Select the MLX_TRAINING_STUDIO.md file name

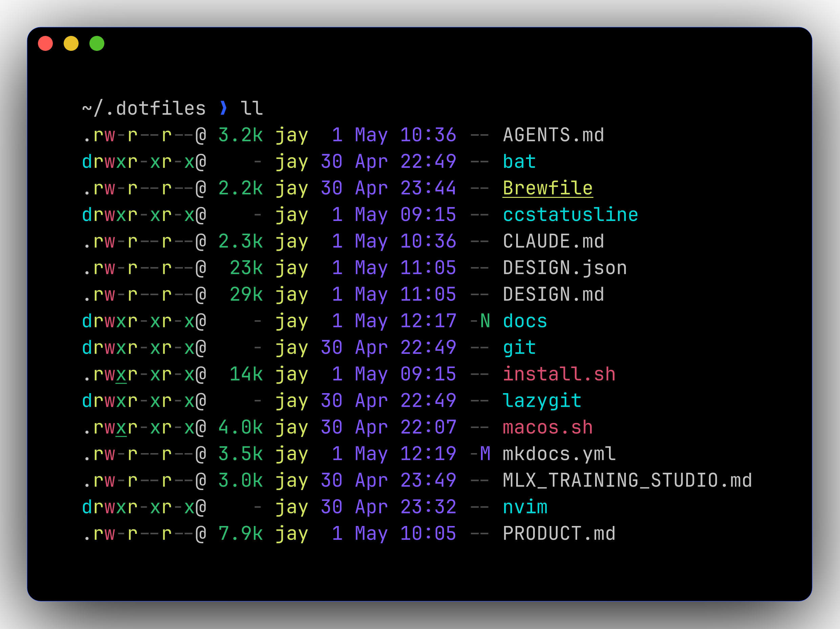pyautogui.click(x=627, y=481)
